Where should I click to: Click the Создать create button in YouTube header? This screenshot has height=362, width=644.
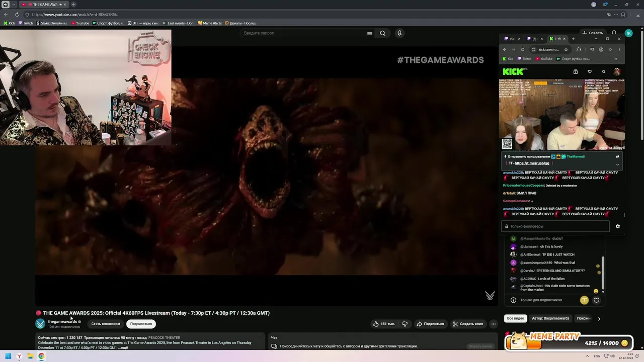click(x=592, y=33)
